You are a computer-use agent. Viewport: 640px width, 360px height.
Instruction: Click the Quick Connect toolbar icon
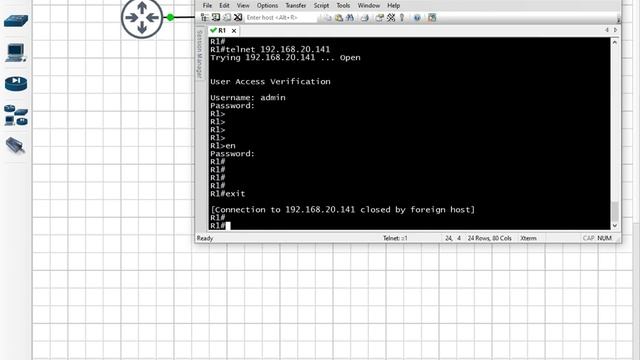[216, 18]
